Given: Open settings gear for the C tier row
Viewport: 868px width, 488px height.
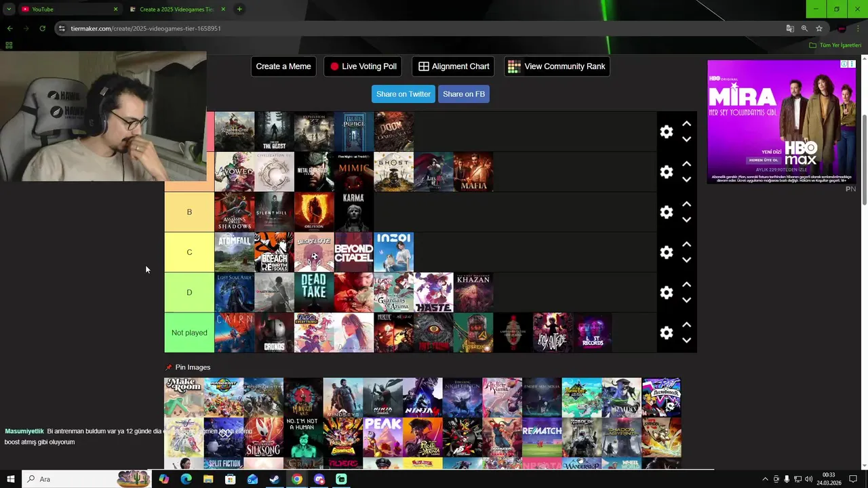Looking at the screenshot, I should 667,252.
